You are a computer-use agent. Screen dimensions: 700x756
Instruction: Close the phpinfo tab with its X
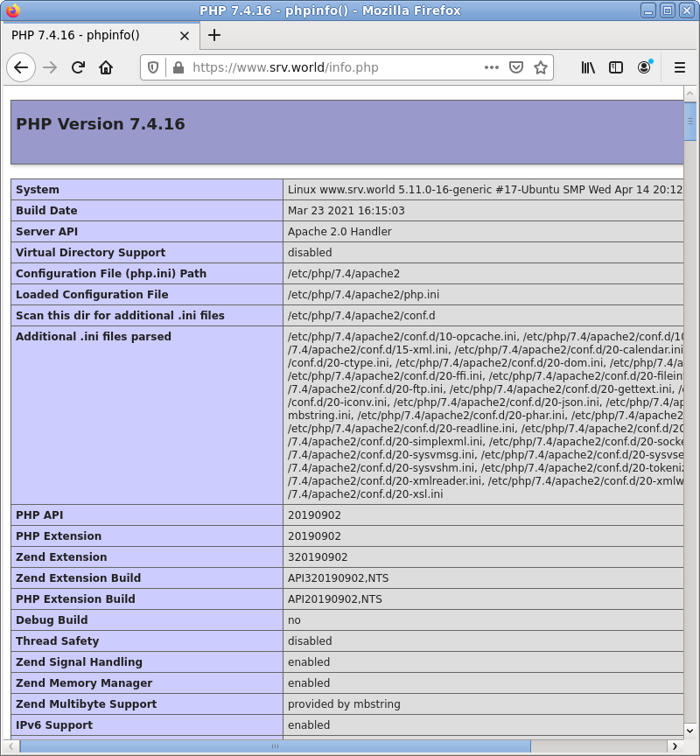pos(183,35)
